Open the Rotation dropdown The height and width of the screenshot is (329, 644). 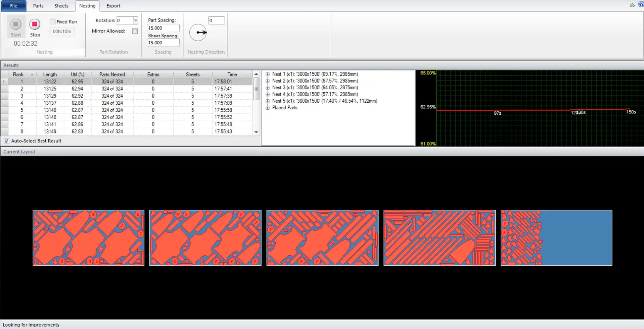tap(136, 20)
